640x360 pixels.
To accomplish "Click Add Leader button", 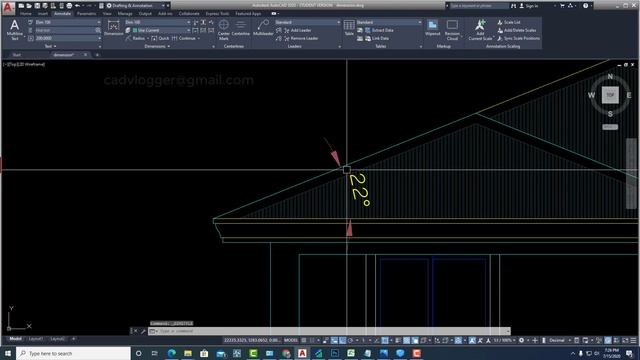I will click(x=297, y=30).
